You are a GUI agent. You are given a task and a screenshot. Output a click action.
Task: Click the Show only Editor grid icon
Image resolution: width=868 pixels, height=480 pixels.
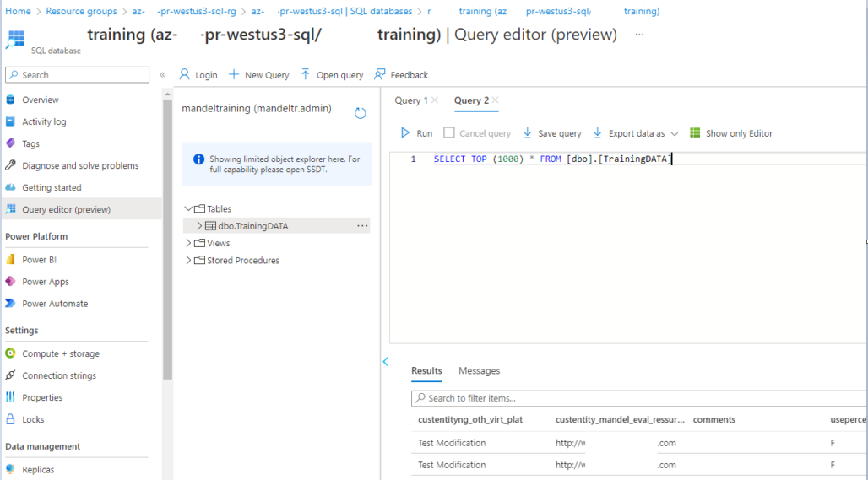click(x=695, y=132)
